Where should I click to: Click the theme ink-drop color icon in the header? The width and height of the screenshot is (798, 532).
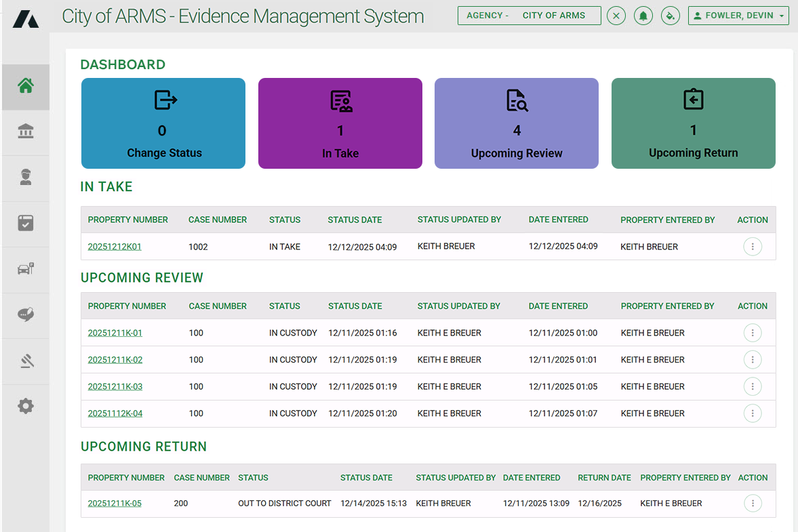tap(670, 15)
